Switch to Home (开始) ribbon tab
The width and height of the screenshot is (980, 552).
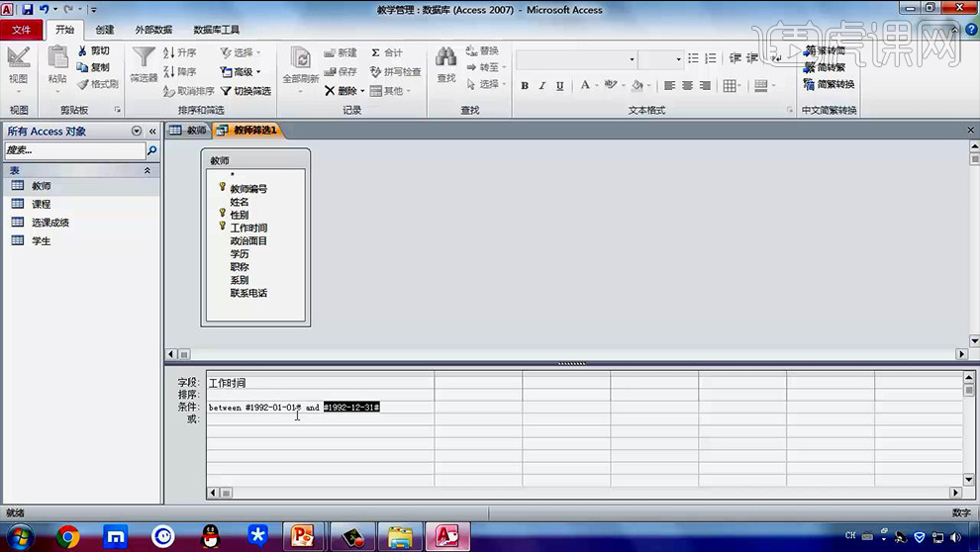point(64,30)
